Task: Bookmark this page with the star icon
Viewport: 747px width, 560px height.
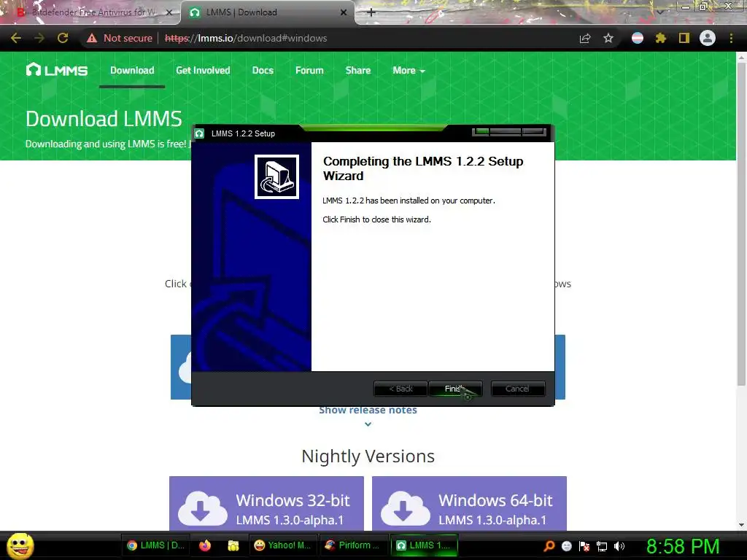Action: pos(608,38)
